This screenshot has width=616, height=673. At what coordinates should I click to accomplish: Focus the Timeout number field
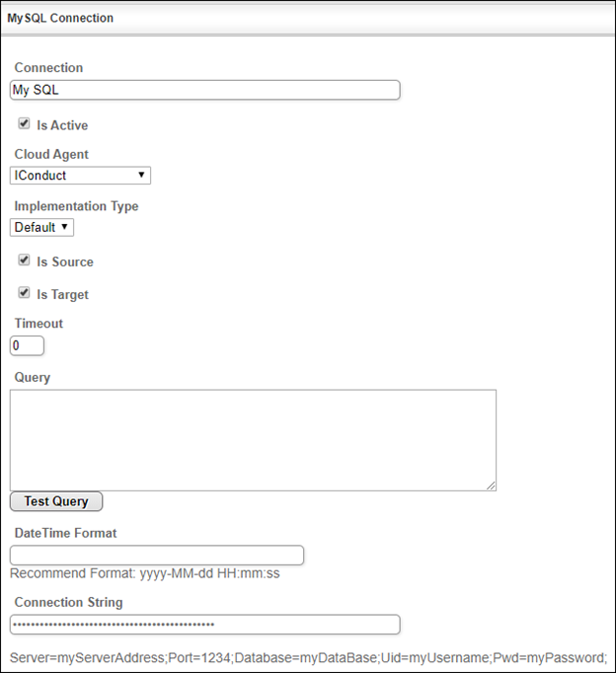click(x=27, y=345)
